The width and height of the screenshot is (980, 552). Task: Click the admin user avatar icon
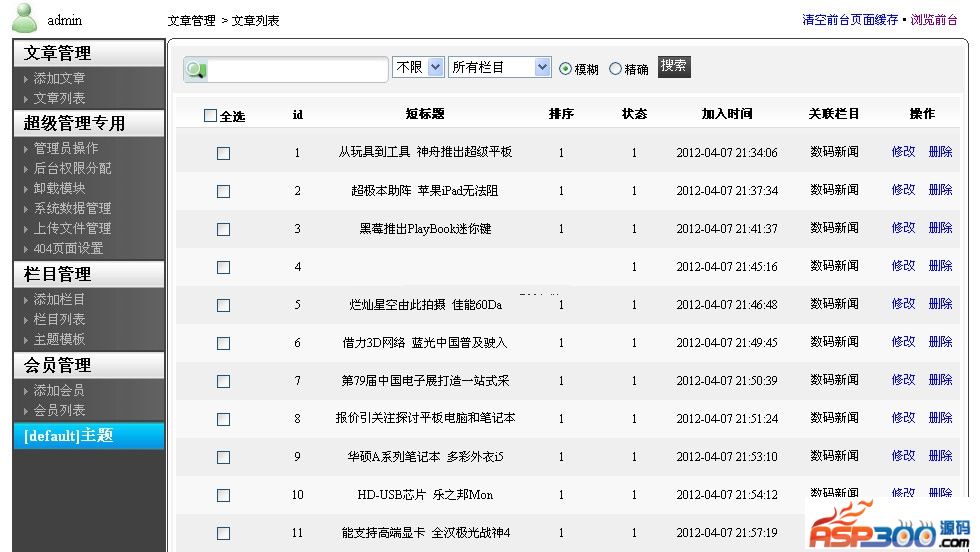(25, 18)
